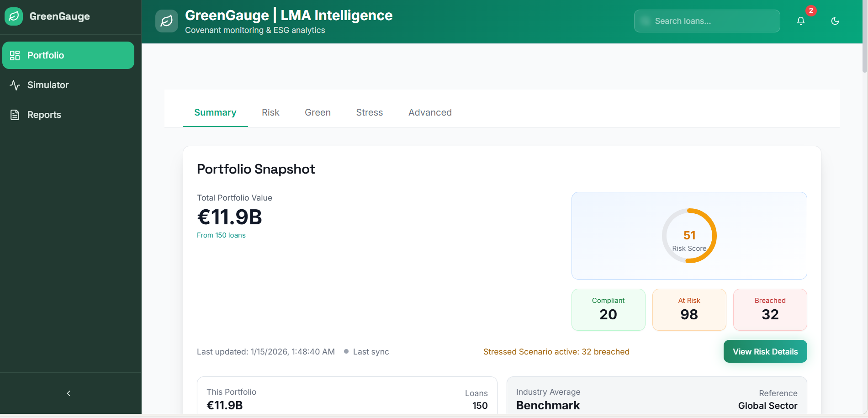Viewport: 868px width, 418px height.
Task: Collapse the sidebar with chevron arrow
Action: point(69,393)
